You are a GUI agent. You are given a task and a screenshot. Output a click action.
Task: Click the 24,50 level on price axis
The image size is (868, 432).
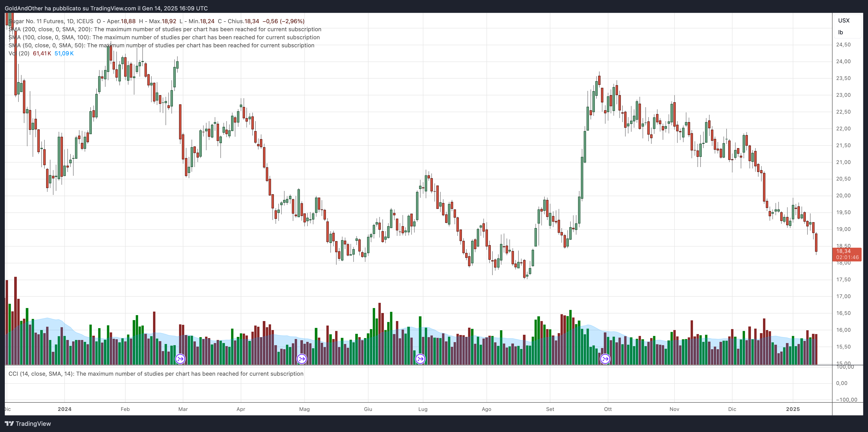[x=843, y=44]
